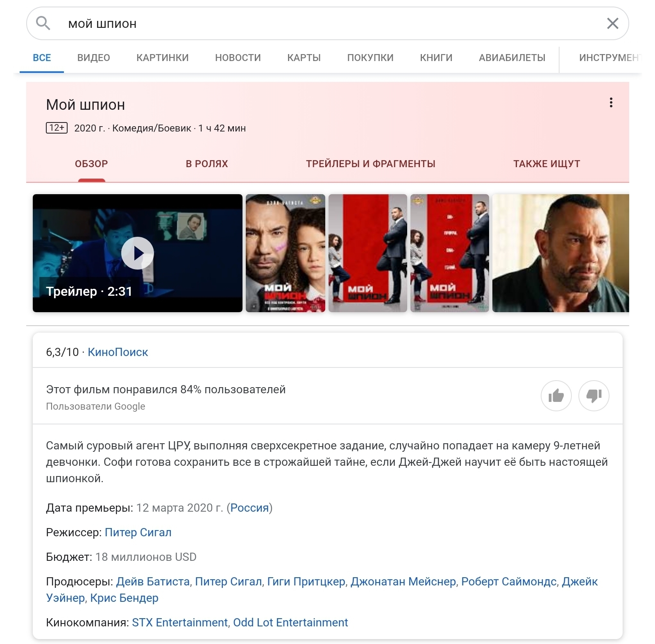Image resolution: width=655 pixels, height=644 pixels.
Task: Open the close-up photo of bearded man
Action: (560, 253)
